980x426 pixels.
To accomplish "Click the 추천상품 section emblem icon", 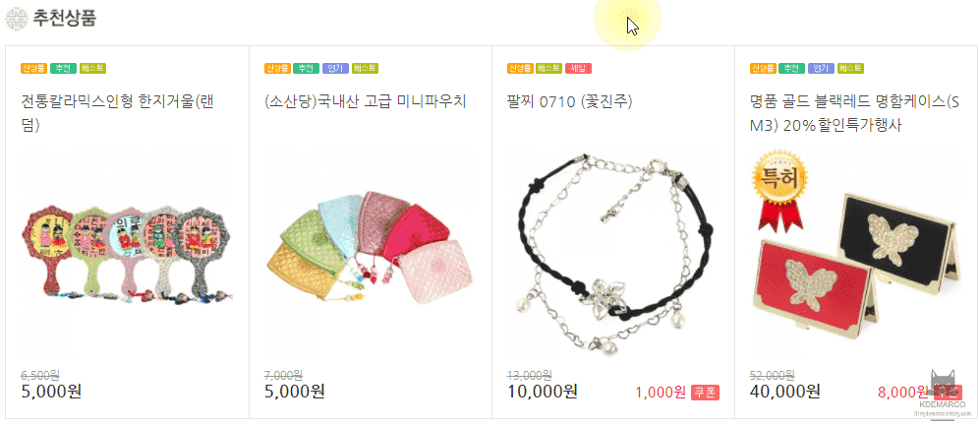I will 17,18.
